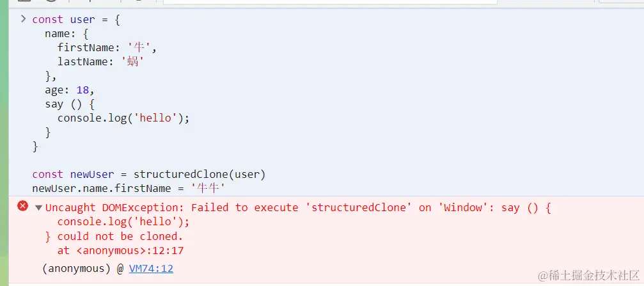Click the 'const user' declaration line

point(75,19)
